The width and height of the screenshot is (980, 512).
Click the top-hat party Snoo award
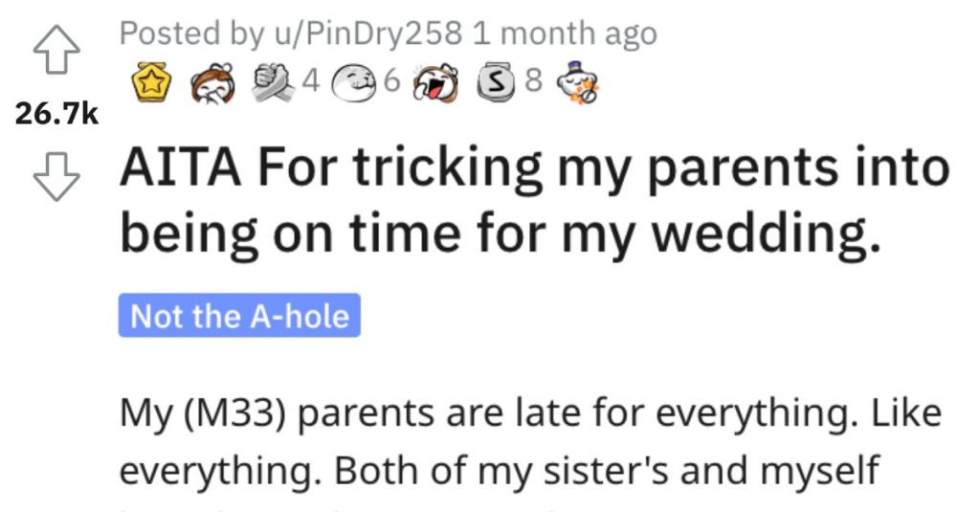[x=577, y=82]
